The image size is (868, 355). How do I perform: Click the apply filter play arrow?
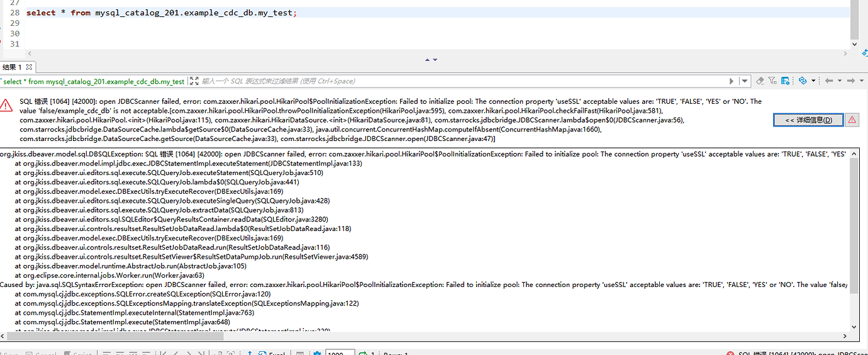coord(732,81)
